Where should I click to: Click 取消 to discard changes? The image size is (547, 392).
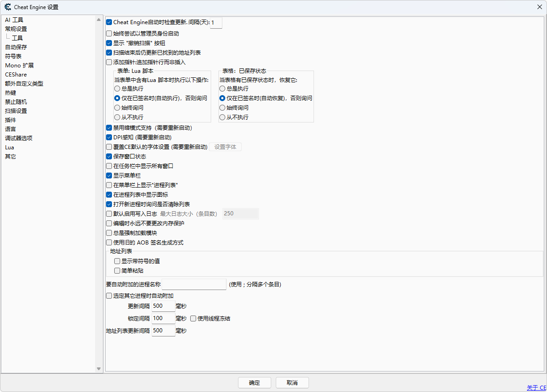point(292,383)
